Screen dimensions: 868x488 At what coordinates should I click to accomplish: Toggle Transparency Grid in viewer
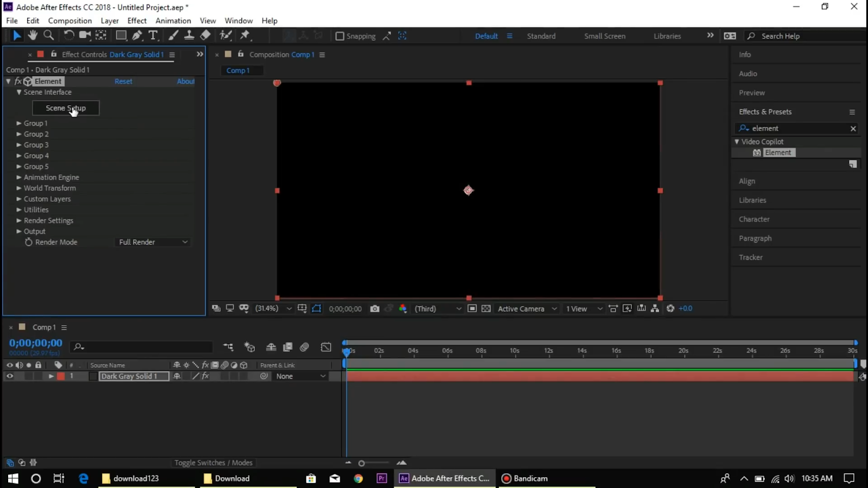tap(486, 309)
